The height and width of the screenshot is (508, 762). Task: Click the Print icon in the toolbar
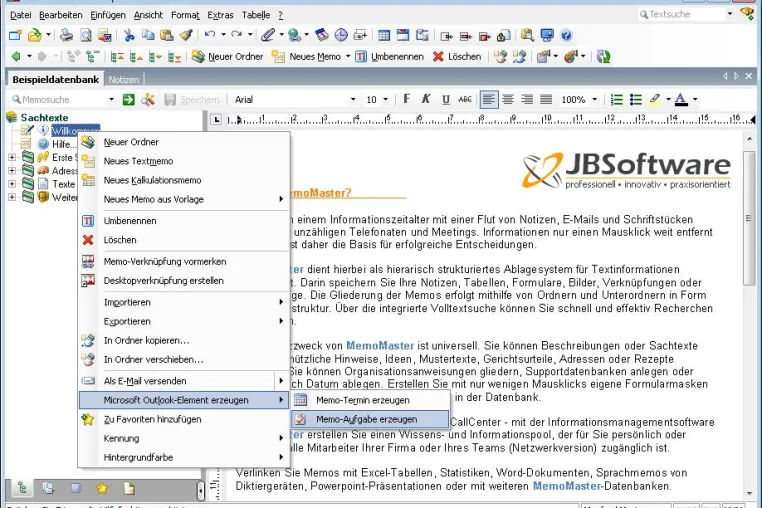point(66,35)
